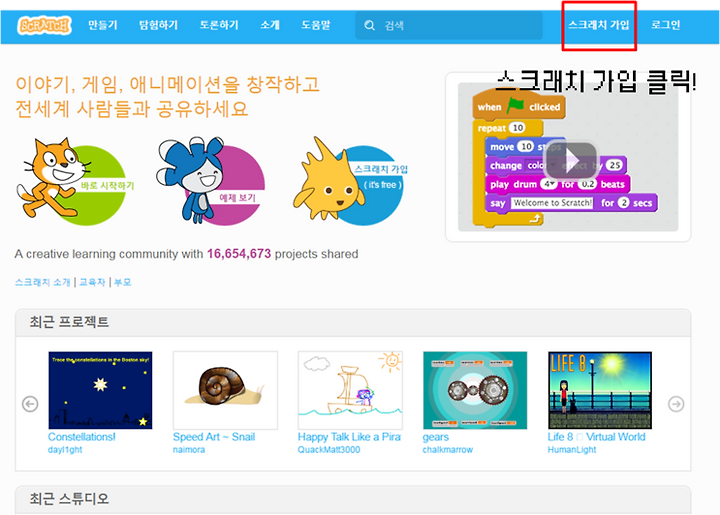The width and height of the screenshot is (720, 515).
Task: Open author chalkmarrow's profile
Action: point(448,450)
